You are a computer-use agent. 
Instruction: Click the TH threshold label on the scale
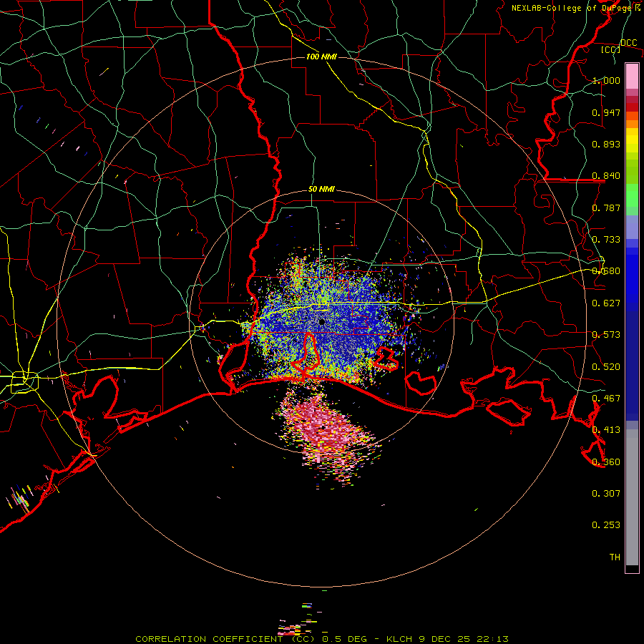tap(615, 557)
